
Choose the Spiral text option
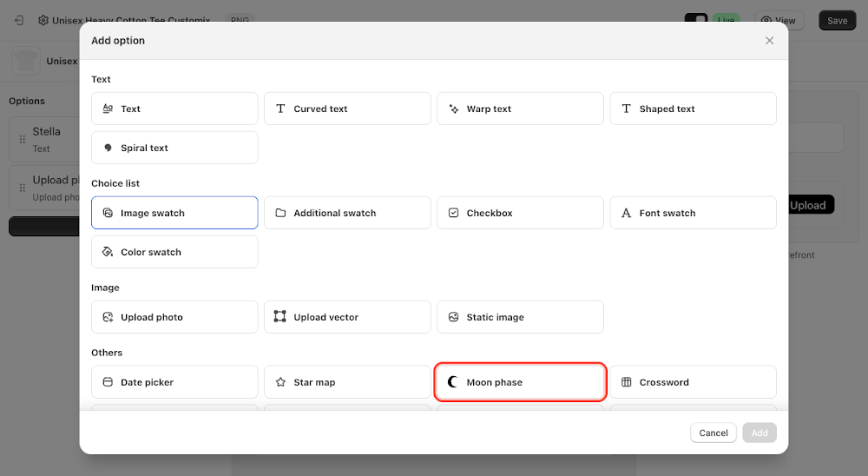(x=174, y=148)
